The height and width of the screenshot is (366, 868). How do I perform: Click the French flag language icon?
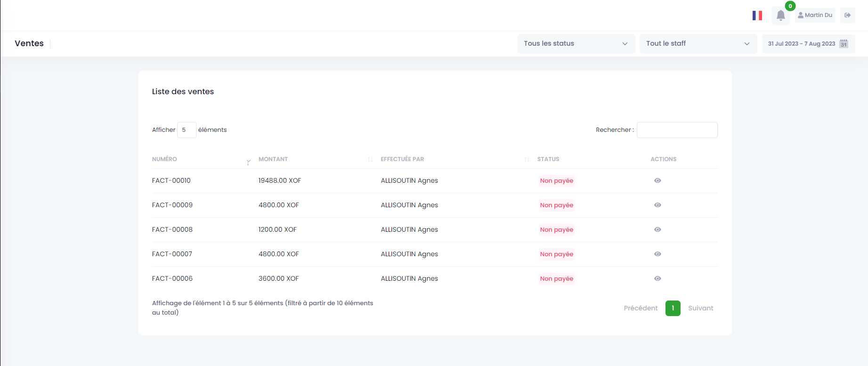pos(757,16)
